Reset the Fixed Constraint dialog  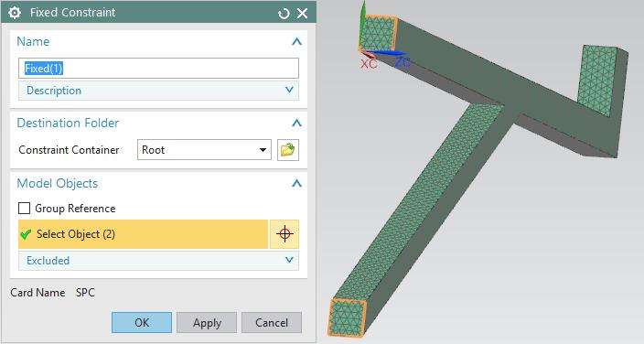pos(284,14)
